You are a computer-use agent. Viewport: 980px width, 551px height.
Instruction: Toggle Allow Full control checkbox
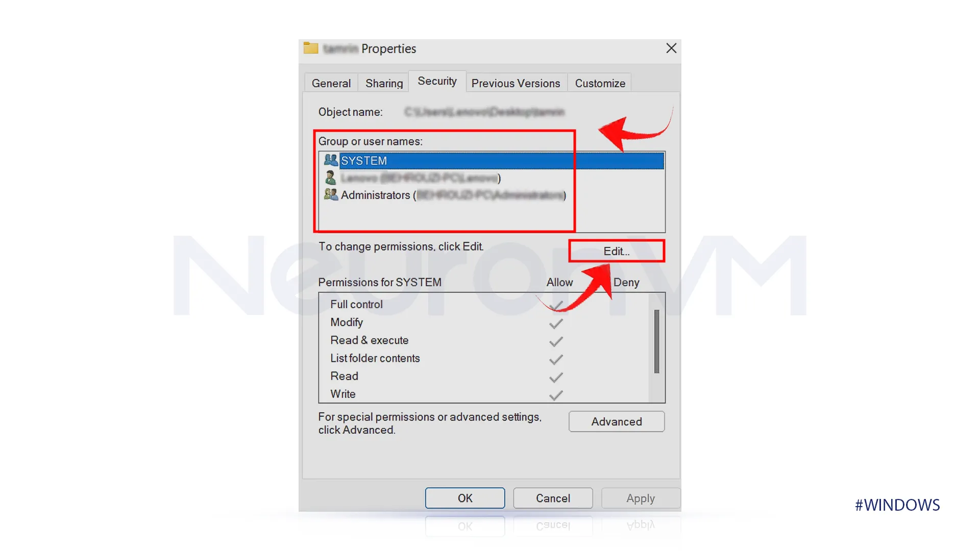[x=556, y=304]
